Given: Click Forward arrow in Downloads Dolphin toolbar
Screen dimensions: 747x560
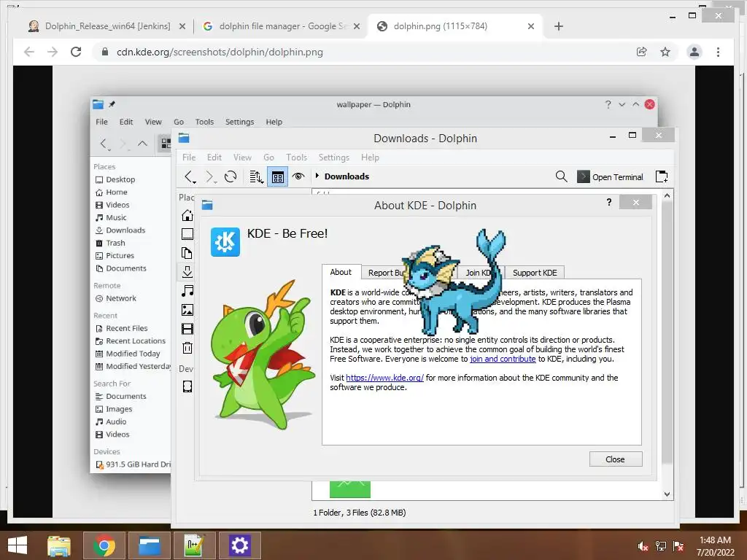Looking at the screenshot, I should tap(211, 176).
